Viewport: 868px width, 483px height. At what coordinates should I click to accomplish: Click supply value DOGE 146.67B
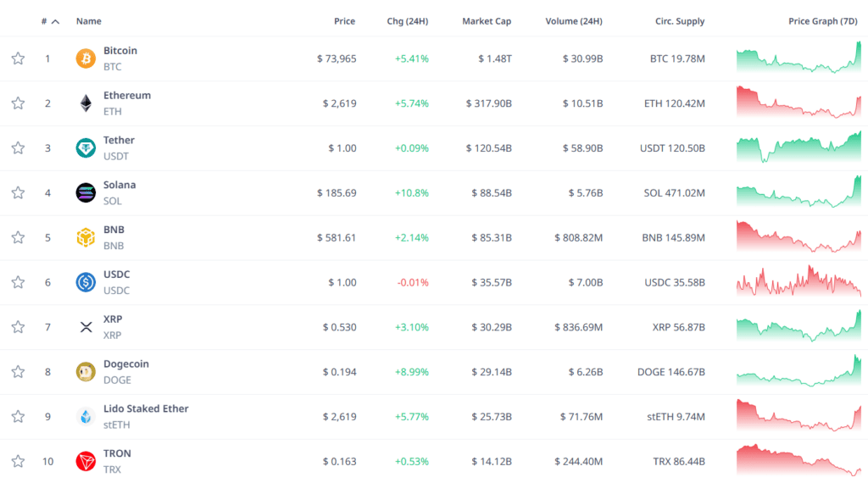coord(671,372)
